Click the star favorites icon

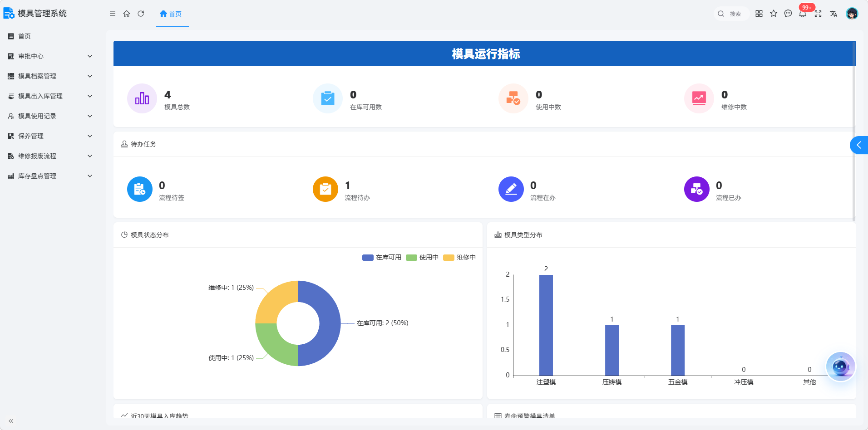tap(774, 14)
